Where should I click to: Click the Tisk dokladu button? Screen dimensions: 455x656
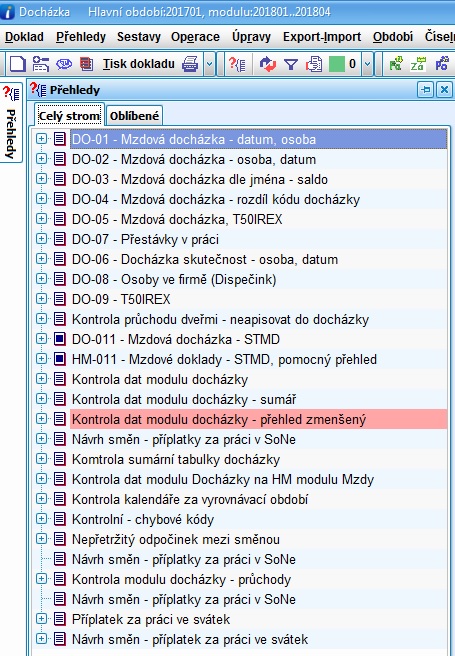[x=139, y=64]
